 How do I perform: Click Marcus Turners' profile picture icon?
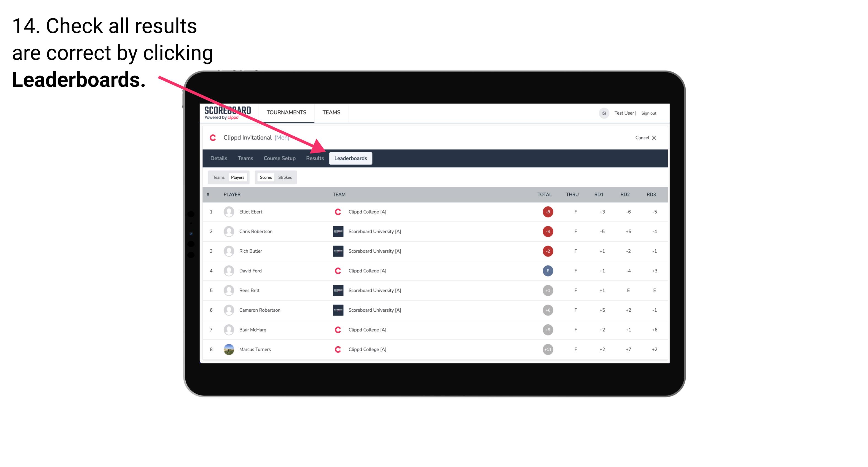[x=228, y=349]
